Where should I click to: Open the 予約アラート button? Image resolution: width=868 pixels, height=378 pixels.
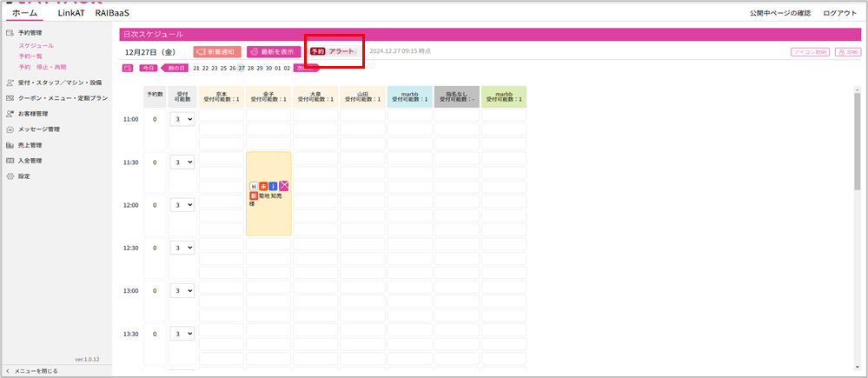(x=333, y=52)
